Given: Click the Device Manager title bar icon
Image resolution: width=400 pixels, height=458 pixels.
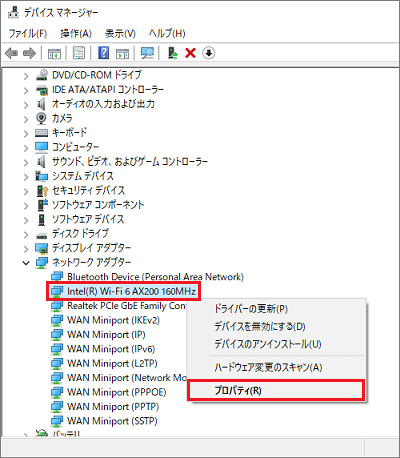Looking at the screenshot, I should (x=14, y=13).
